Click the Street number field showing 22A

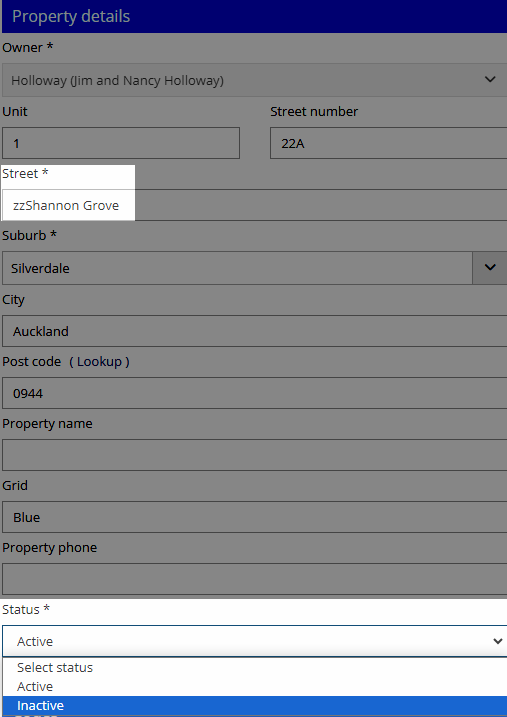(389, 143)
